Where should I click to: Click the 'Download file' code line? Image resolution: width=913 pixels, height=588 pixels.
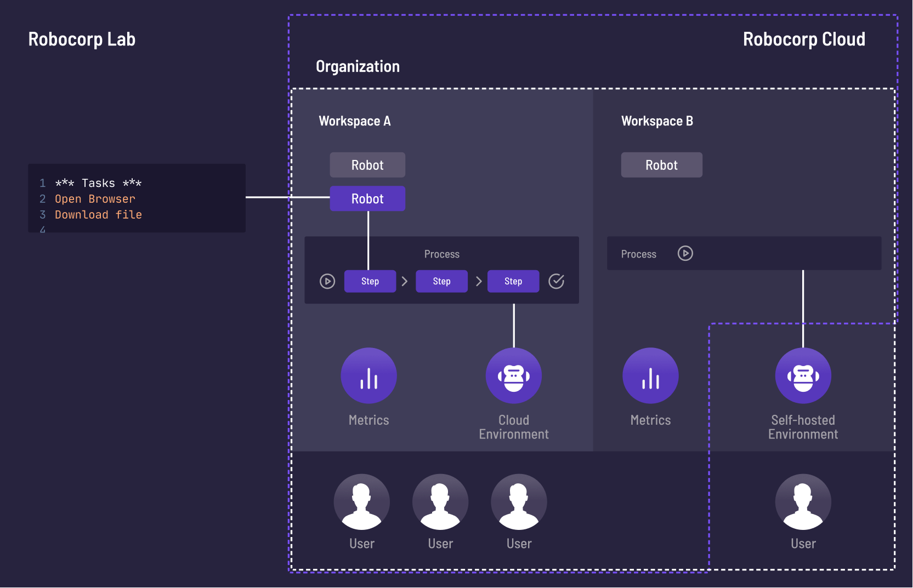[x=98, y=215]
